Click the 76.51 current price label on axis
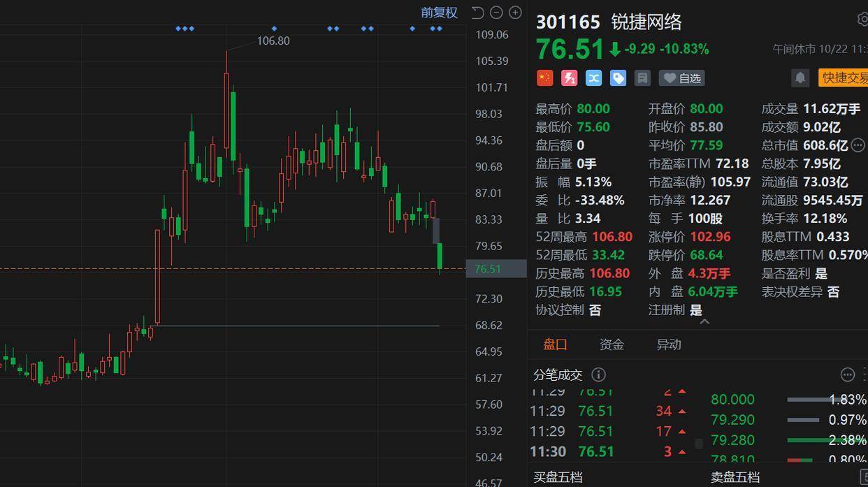868x487 pixels. click(x=488, y=269)
